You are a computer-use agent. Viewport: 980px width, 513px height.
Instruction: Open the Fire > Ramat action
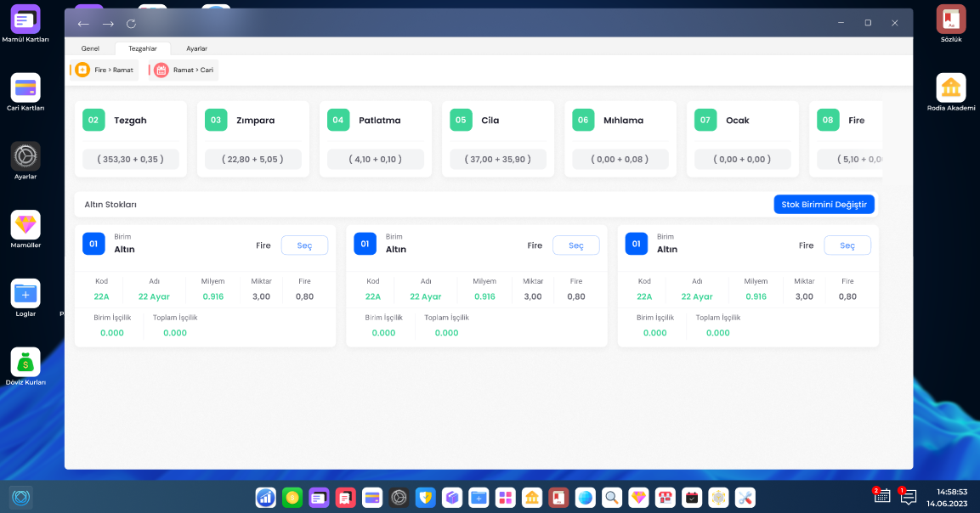pyautogui.click(x=105, y=70)
